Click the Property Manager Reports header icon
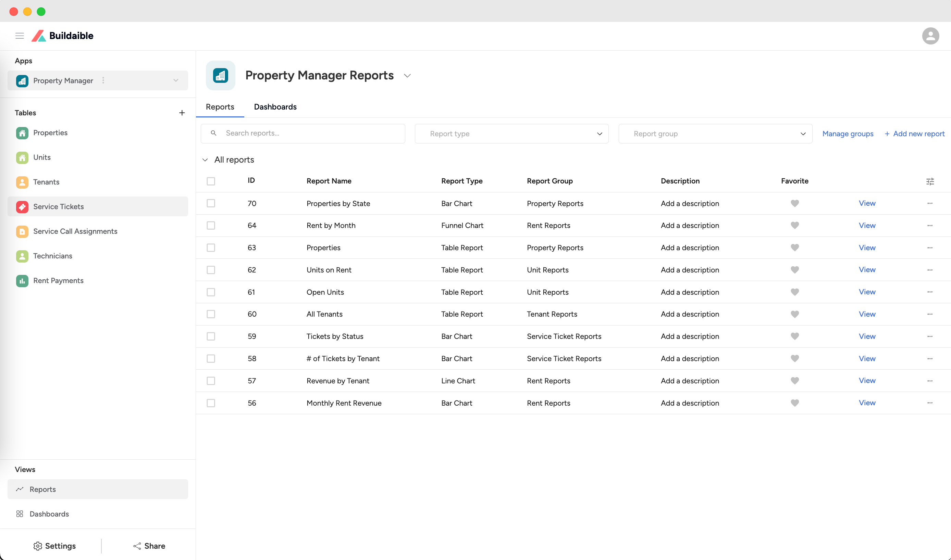The width and height of the screenshot is (951, 560). (x=221, y=75)
